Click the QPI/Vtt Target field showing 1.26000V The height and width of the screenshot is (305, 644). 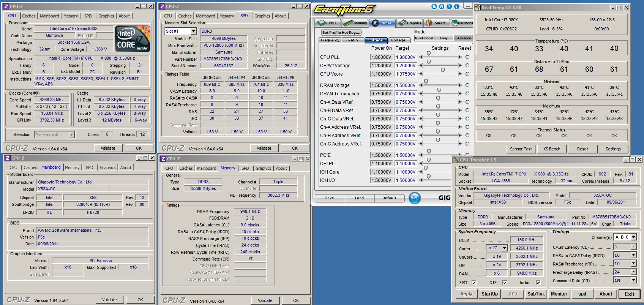(406, 66)
